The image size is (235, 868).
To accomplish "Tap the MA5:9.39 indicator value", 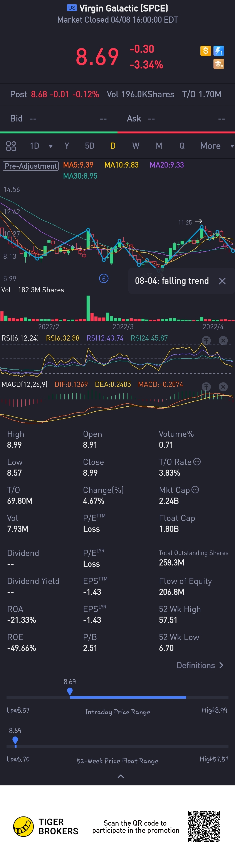I will coord(78,165).
